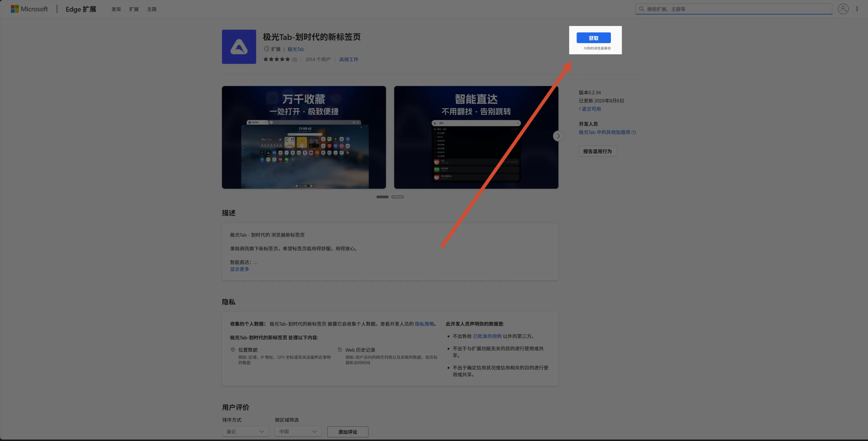Open the 极光Tab publisher link

(x=295, y=49)
